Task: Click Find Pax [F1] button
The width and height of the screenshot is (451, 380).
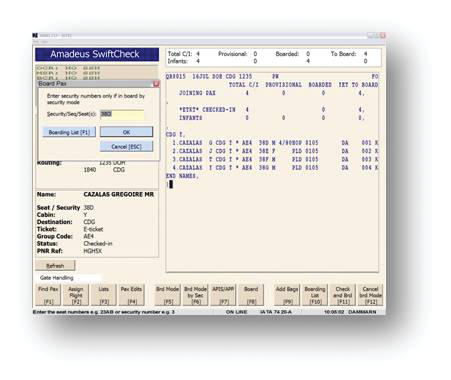Action: tap(48, 295)
